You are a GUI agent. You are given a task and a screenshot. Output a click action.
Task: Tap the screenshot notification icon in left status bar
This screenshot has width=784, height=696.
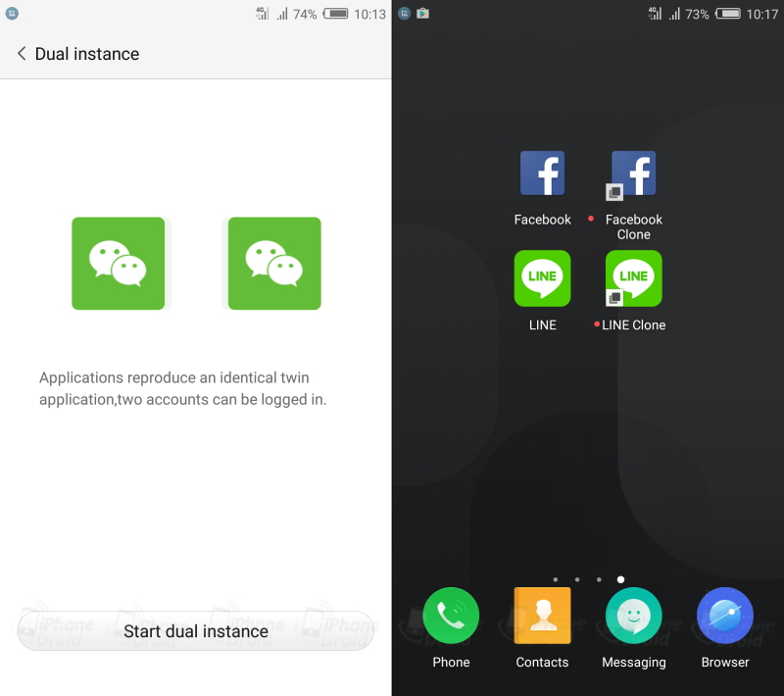point(12,14)
